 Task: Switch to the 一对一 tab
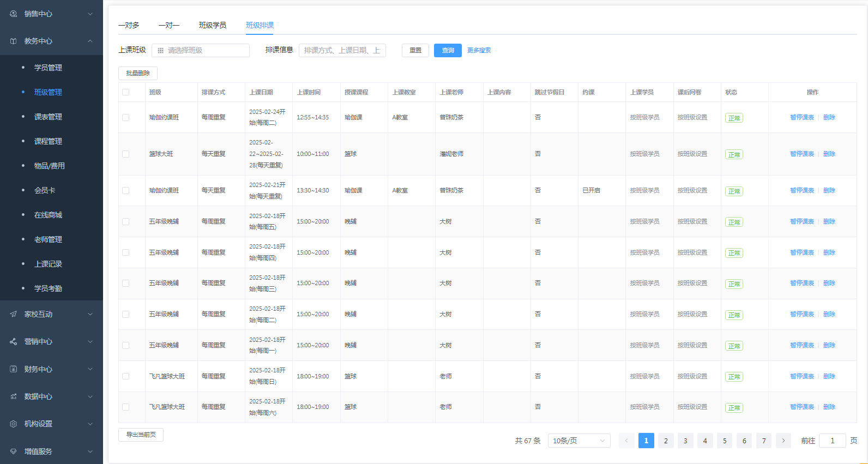pyautogui.click(x=169, y=25)
